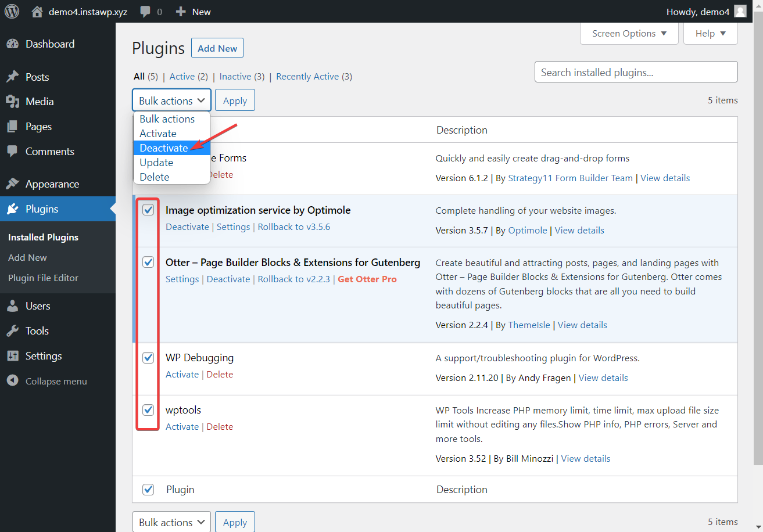Click the Users icon in sidebar
Viewport: 763px width, 532px height.
(x=13, y=305)
